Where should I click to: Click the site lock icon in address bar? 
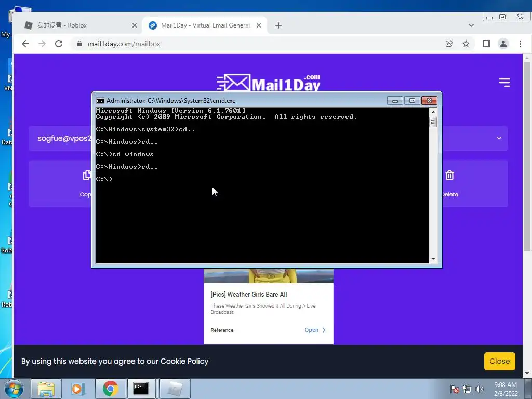pos(79,44)
